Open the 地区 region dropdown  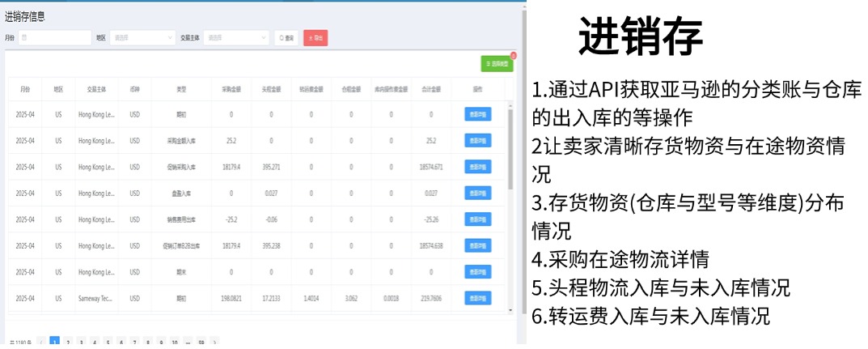pos(142,37)
